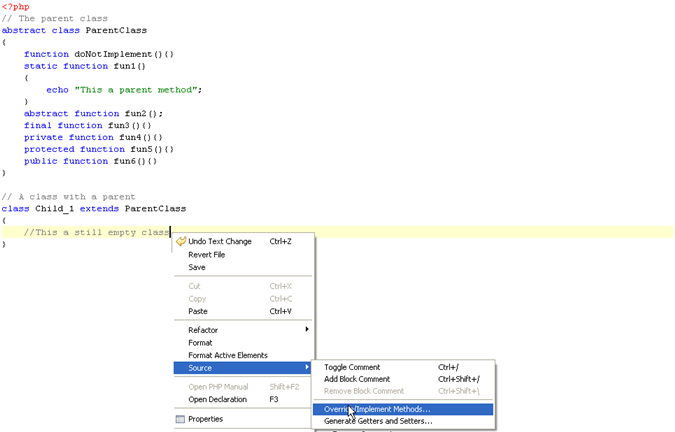Click the echo keyword
This screenshot has width=675, height=432.
click(x=57, y=90)
